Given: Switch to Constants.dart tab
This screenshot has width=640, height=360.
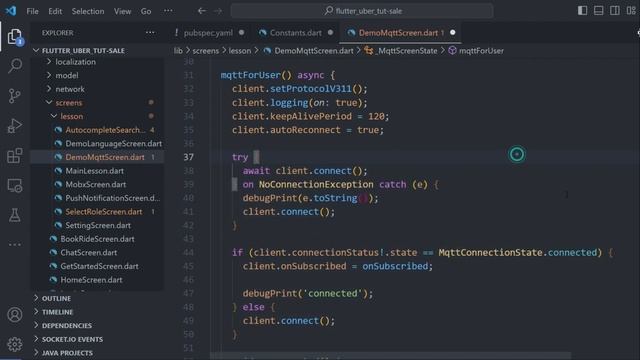Looking at the screenshot, I should 296,33.
